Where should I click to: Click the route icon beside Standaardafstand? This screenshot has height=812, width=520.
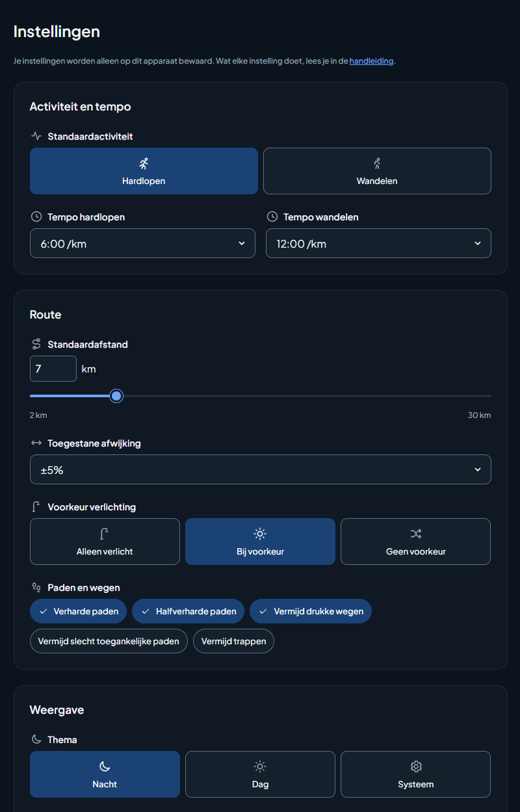tap(36, 345)
